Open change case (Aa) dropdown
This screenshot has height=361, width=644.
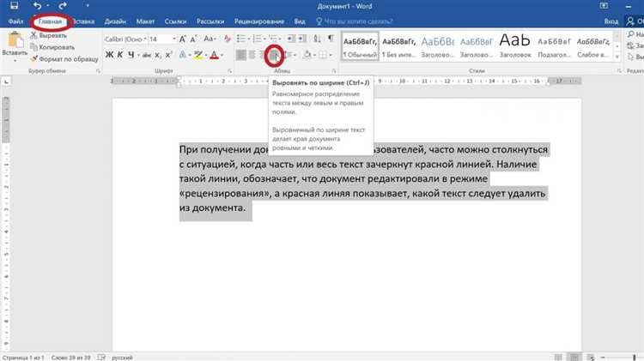[210, 39]
